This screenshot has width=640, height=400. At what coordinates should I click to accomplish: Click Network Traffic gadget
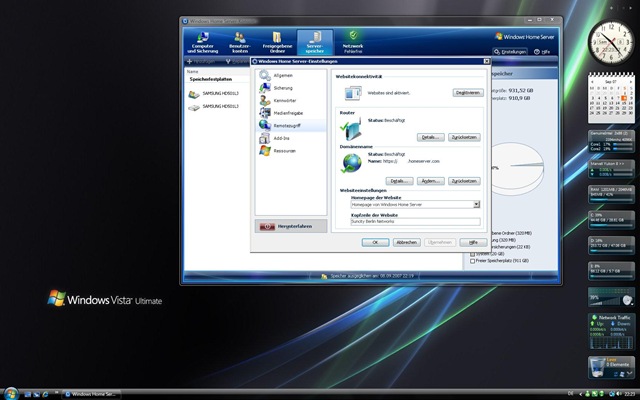(611, 331)
